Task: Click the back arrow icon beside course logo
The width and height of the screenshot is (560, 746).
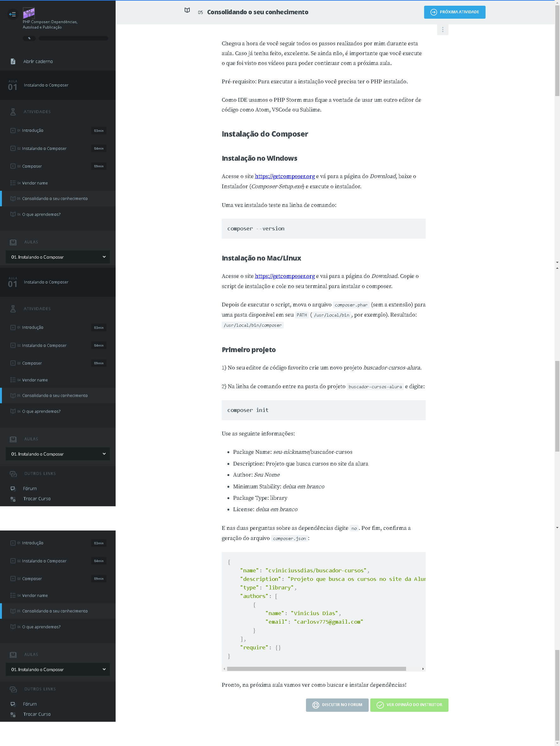Action: [x=12, y=14]
